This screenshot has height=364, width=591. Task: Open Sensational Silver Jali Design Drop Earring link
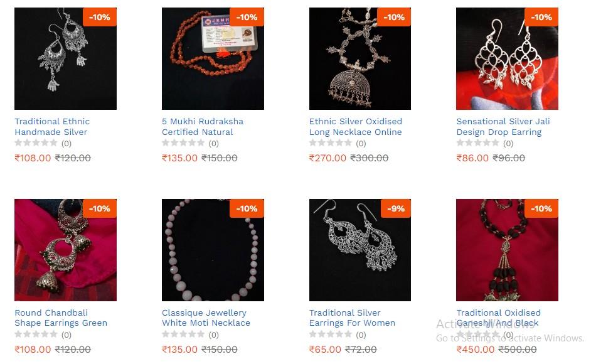(503, 127)
